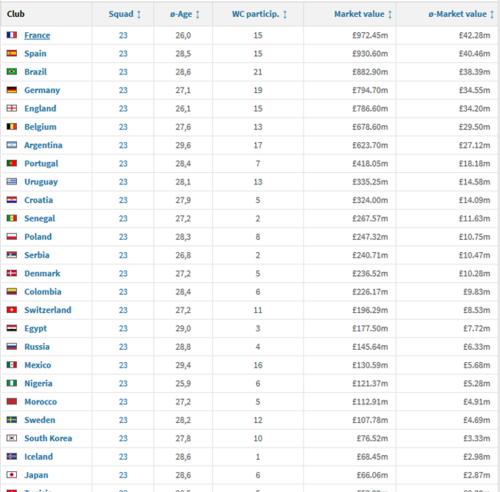Click the France flag icon
The image size is (500, 492).
12,35
